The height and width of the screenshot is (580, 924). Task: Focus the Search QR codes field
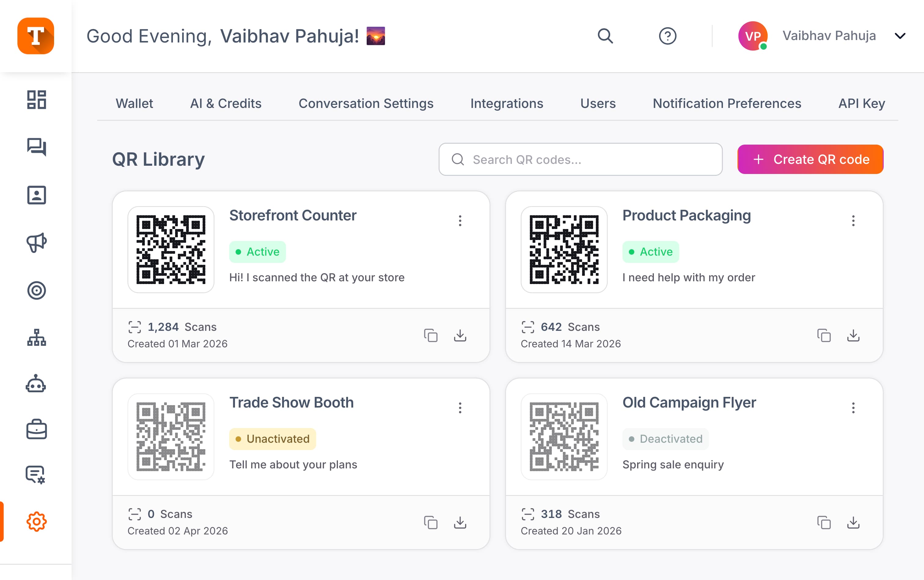tap(580, 159)
